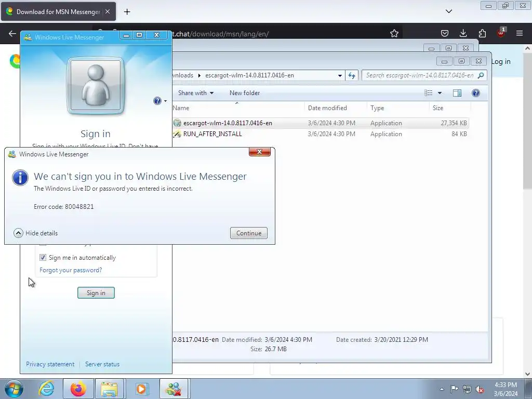The image size is (532, 399).
Task: Bookmark this page with the star icon
Action: click(394, 33)
